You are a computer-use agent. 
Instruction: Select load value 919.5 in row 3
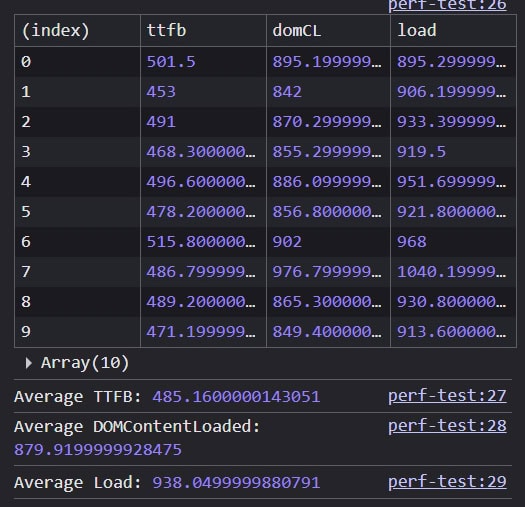(x=421, y=152)
